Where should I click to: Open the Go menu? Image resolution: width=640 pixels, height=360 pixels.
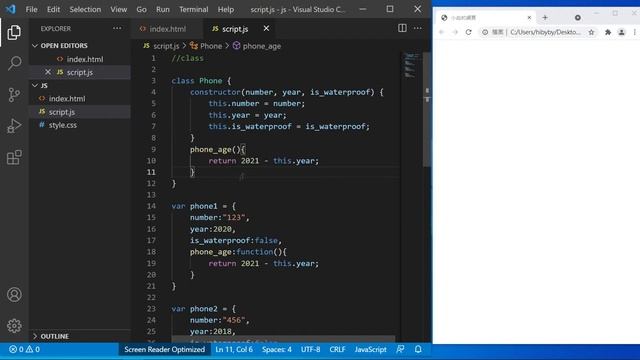141,9
